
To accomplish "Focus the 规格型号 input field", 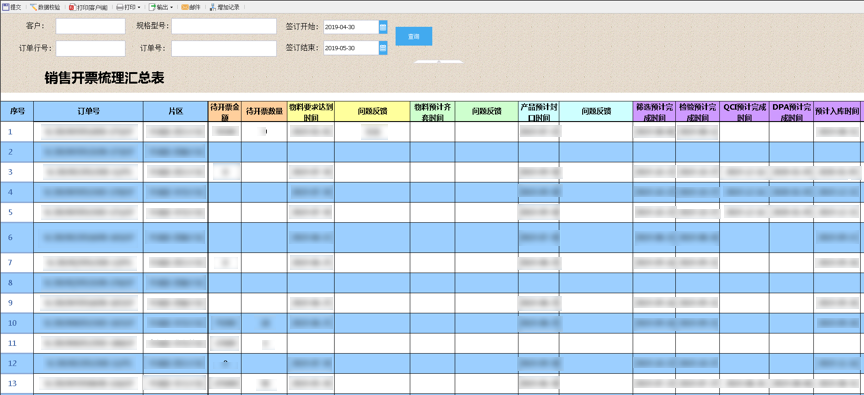I will 224,26.
